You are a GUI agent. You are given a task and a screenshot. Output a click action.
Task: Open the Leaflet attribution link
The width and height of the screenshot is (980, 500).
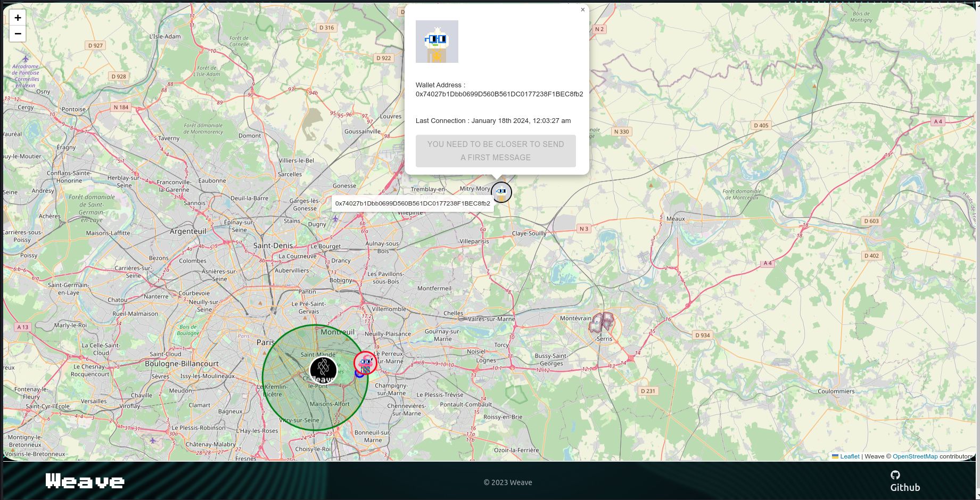click(x=850, y=456)
